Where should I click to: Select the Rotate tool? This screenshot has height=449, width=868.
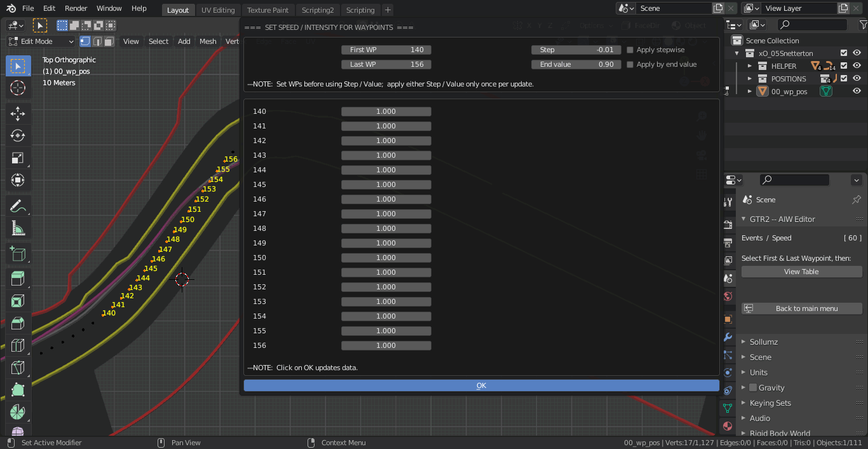tap(18, 135)
